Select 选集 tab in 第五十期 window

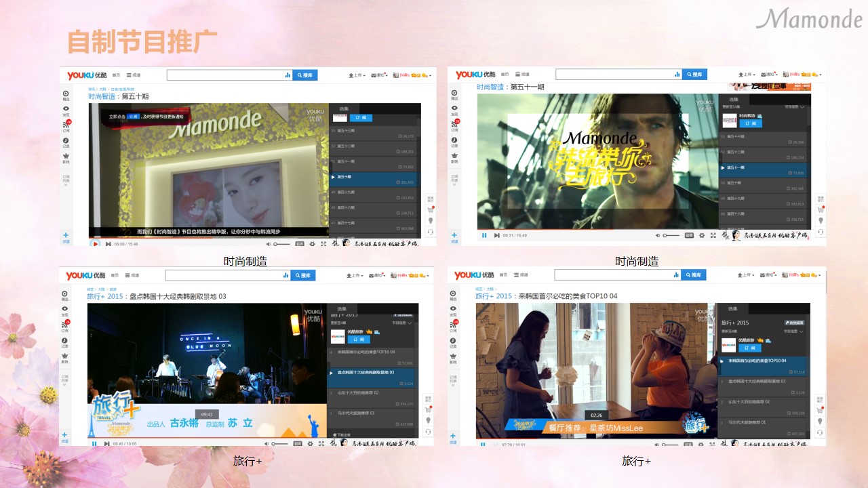click(x=343, y=109)
